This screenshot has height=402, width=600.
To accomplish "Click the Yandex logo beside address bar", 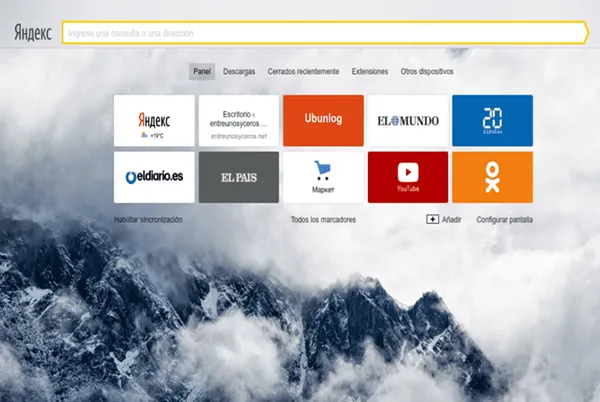I will [33, 32].
